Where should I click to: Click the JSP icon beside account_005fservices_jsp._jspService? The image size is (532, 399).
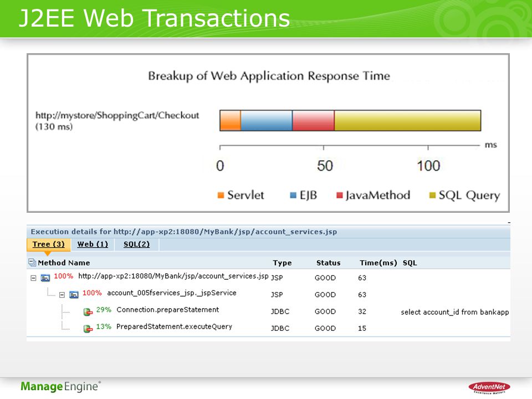click(x=74, y=294)
